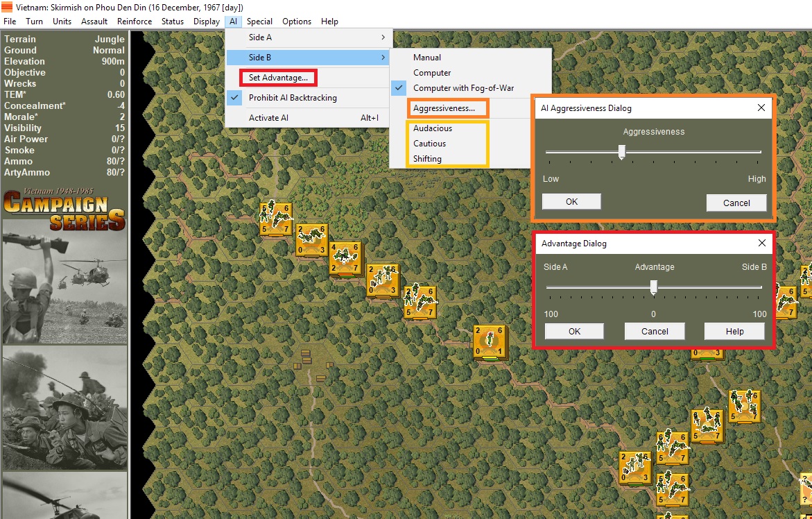
Task: Open the Special menu
Action: (x=259, y=22)
